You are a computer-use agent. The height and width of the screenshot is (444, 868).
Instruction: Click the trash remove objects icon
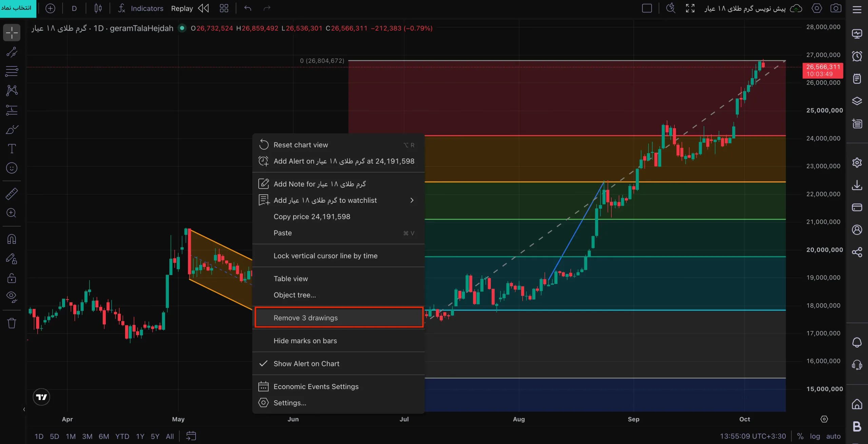[x=12, y=323]
